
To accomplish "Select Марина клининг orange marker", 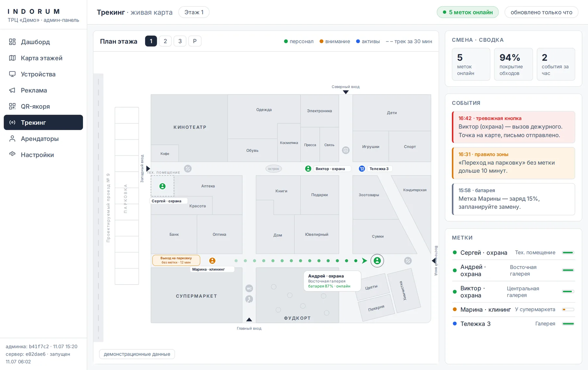I will point(212,261).
